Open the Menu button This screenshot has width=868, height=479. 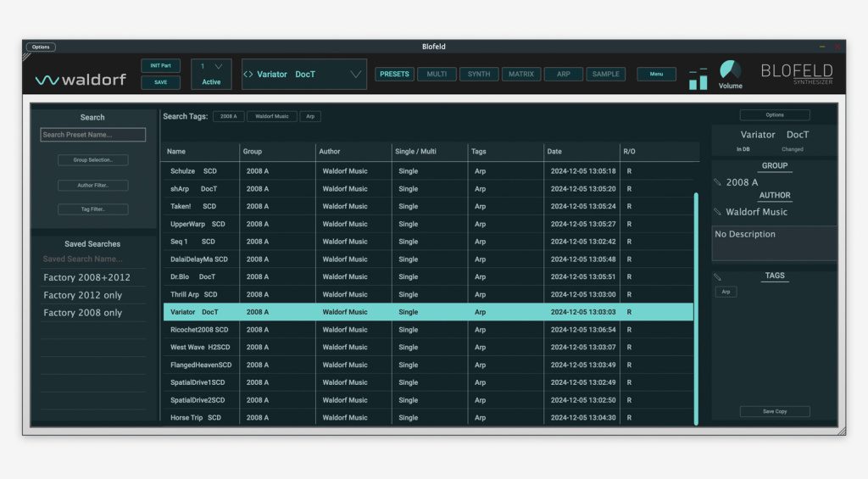point(656,75)
